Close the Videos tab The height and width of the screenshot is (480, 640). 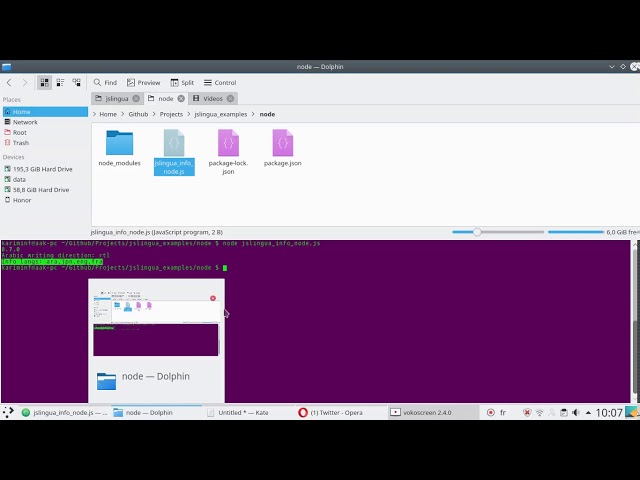pyautogui.click(x=231, y=98)
